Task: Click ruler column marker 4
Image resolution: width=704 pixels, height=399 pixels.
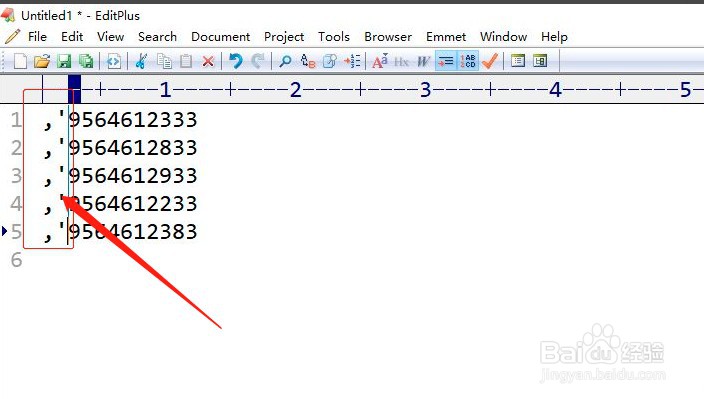Action: (555, 90)
